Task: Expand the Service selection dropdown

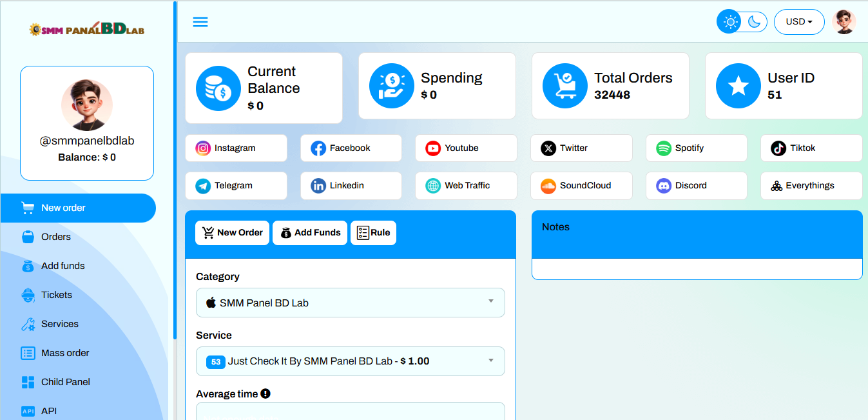Action: (350, 361)
